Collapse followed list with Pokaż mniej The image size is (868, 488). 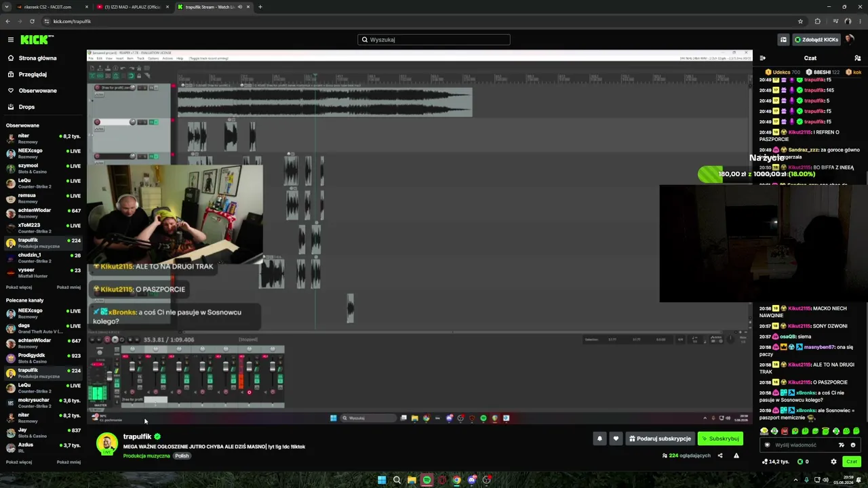[x=68, y=287]
